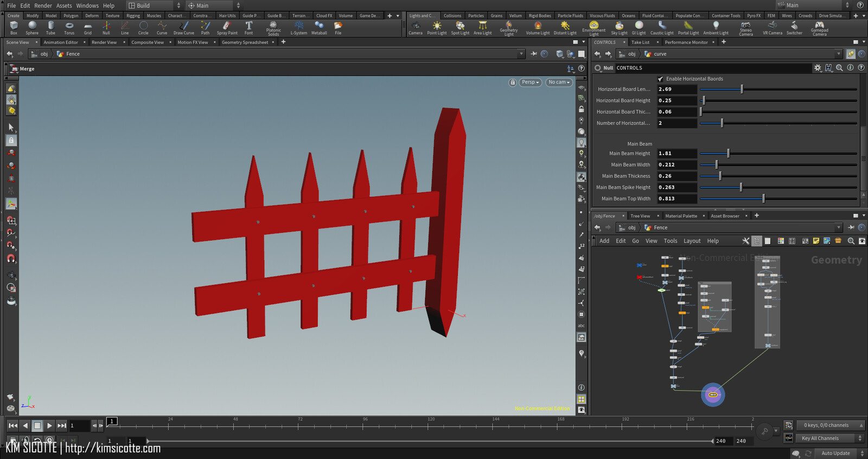Image resolution: width=868 pixels, height=459 pixels.
Task: Expand the scene view path dropdown
Action: coord(521,54)
